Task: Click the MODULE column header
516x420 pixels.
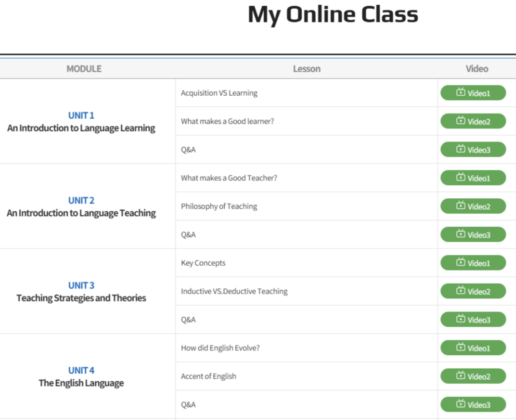Action: 84,69
